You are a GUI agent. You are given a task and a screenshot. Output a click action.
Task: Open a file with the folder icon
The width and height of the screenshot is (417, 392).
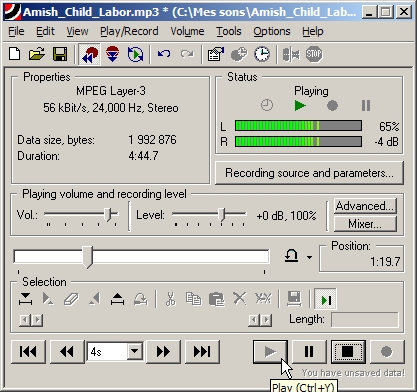click(37, 54)
